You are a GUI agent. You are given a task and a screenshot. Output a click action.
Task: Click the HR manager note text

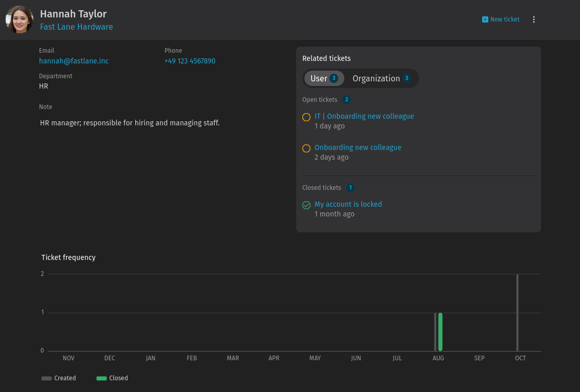[x=130, y=123]
